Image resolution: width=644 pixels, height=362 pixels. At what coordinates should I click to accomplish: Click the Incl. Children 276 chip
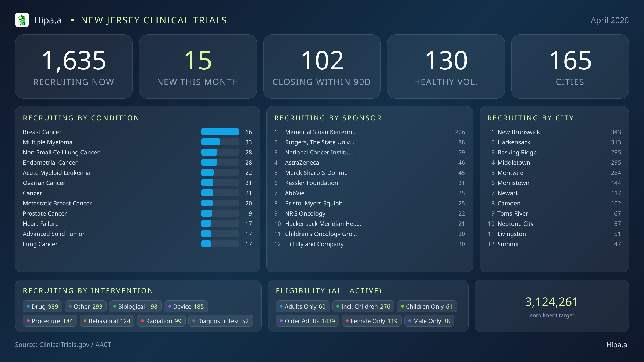pos(363,306)
